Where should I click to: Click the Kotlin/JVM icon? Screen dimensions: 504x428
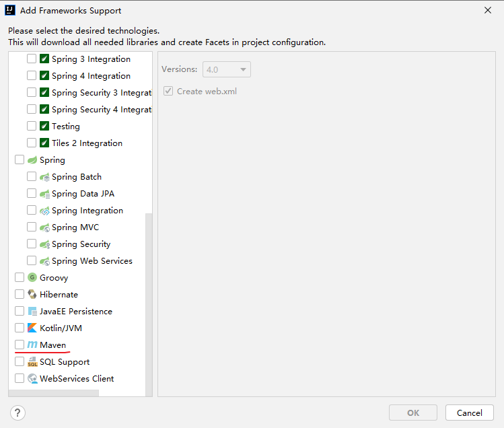[32, 328]
